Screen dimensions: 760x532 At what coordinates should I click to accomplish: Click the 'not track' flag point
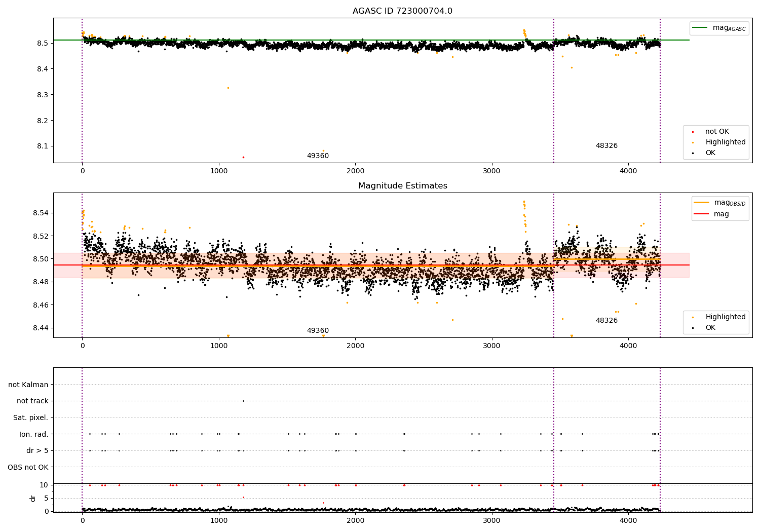click(243, 401)
